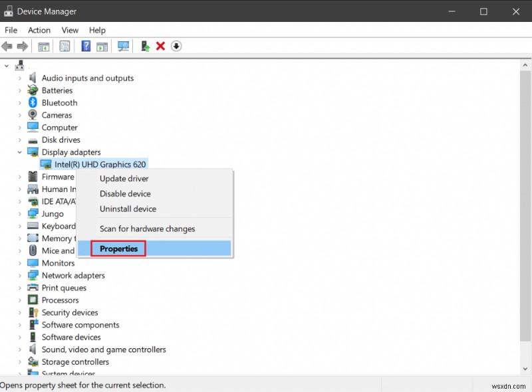Open the blue Help question-mark icon
Screen dimensions: 532x392
[x=86, y=46]
